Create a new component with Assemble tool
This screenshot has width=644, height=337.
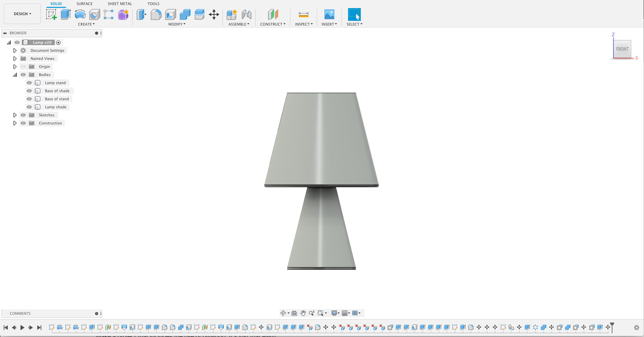point(231,14)
